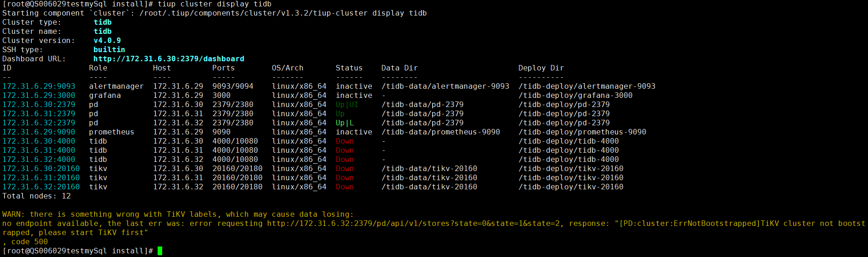Viewport: 868px width, 257px height.
Task: Click ID 172.31.6.32:4000
Action: (39, 160)
